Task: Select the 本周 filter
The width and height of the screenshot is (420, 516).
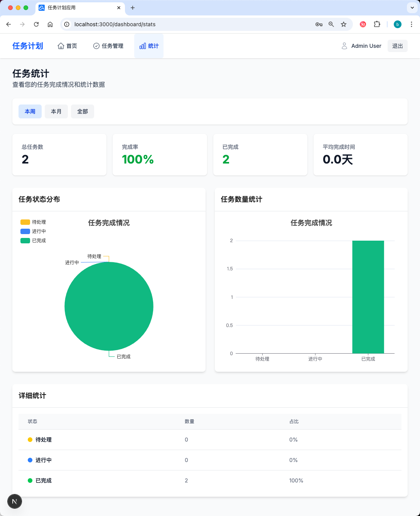Action: pyautogui.click(x=30, y=111)
